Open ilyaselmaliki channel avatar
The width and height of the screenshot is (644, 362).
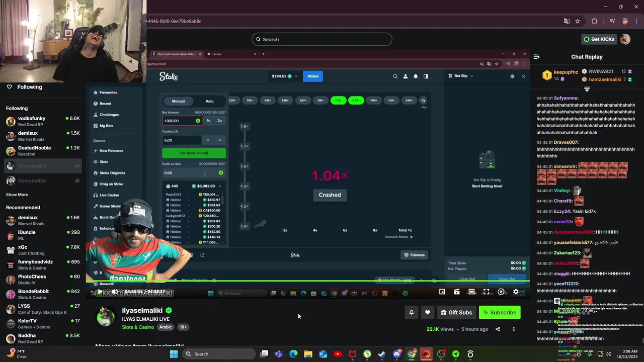point(106,317)
